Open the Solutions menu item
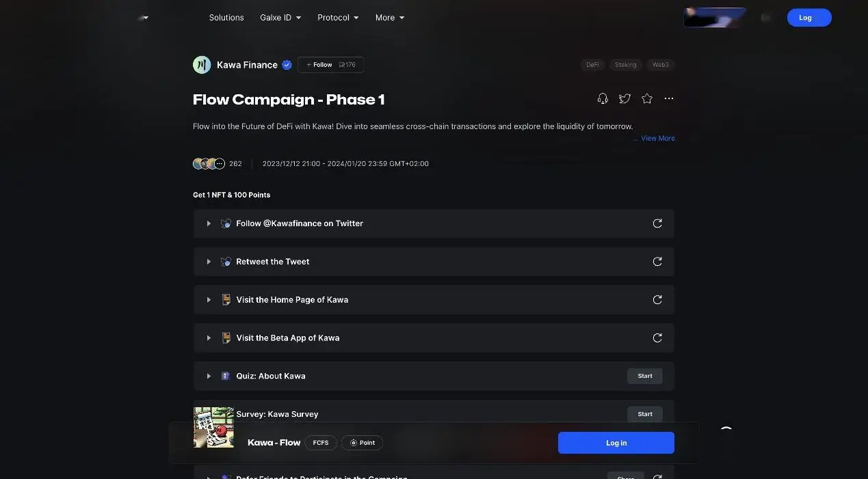Screen dimensions: 868x479 226,18
